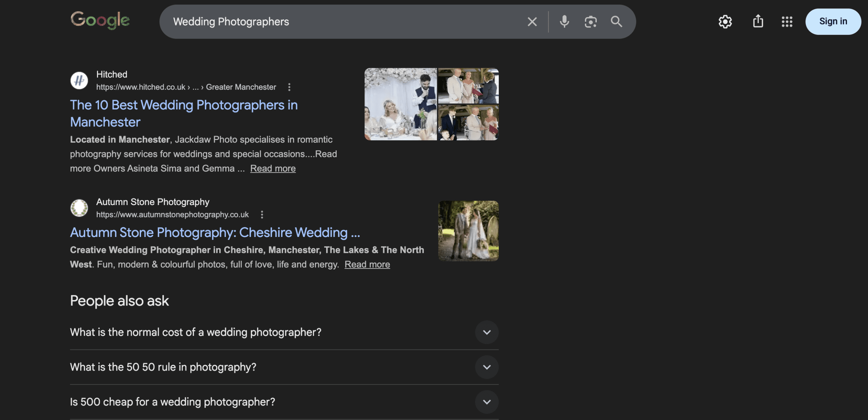Viewport: 868px width, 420px height.
Task: Open the Autumn Stone couple thumbnail image
Action: click(468, 231)
